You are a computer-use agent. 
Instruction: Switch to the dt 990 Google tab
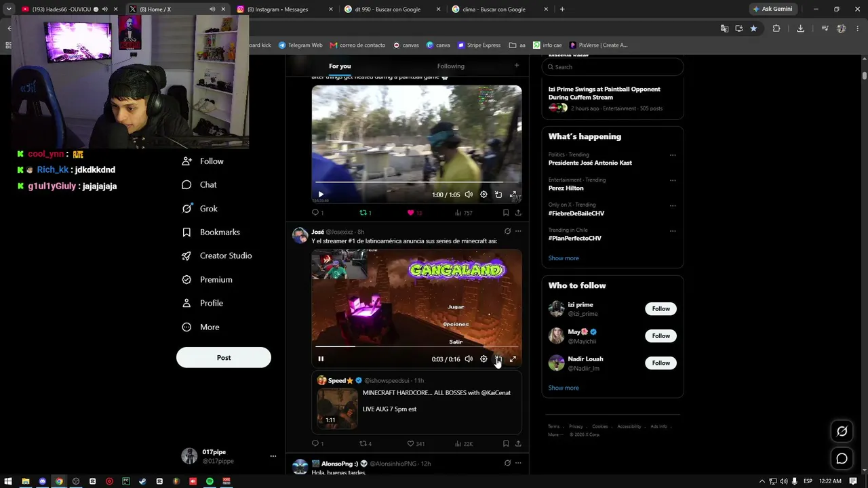tap(392, 9)
